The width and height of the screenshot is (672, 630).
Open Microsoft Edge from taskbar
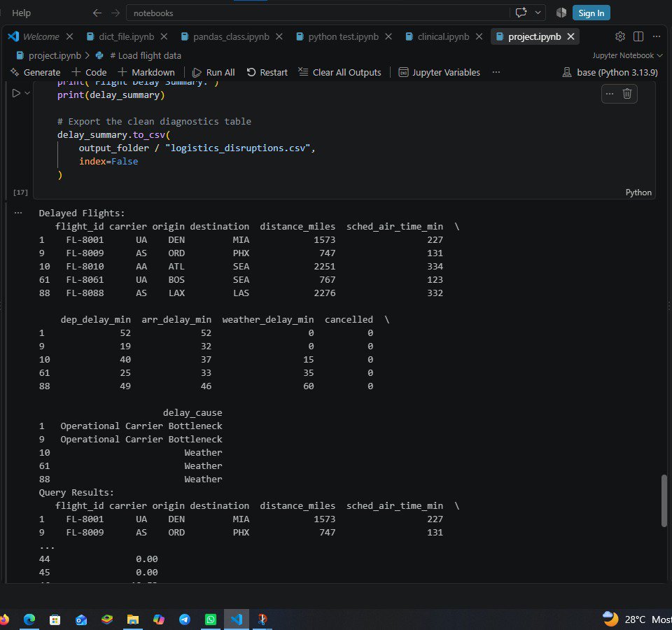pyautogui.click(x=29, y=619)
